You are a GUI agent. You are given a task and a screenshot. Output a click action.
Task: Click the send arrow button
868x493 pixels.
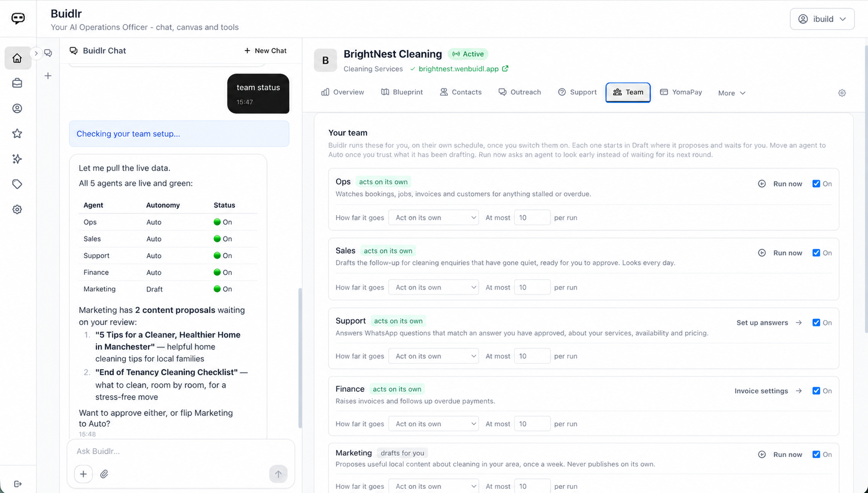point(278,474)
